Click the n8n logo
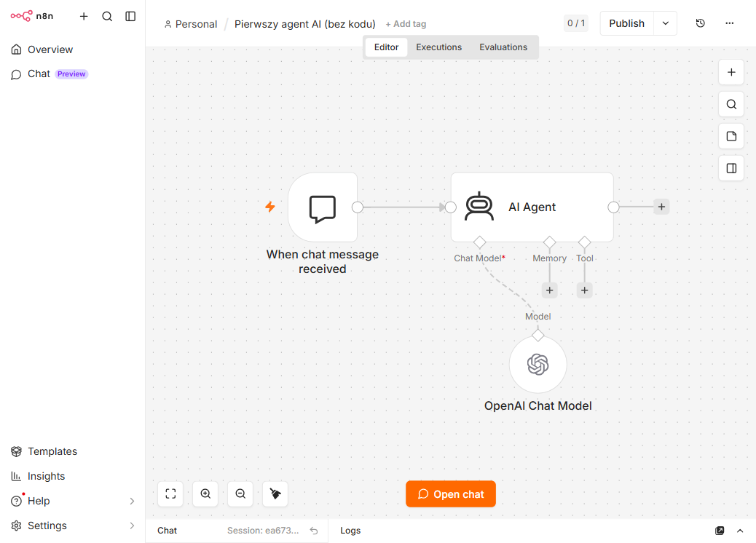Viewport: 756px width, 543px height. pyautogui.click(x=32, y=16)
